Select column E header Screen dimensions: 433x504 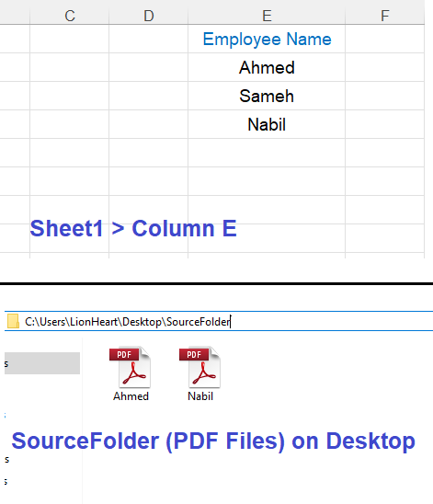click(x=267, y=16)
